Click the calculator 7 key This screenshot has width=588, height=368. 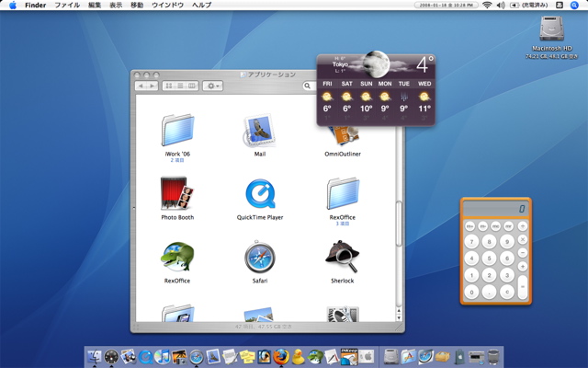coord(471,241)
